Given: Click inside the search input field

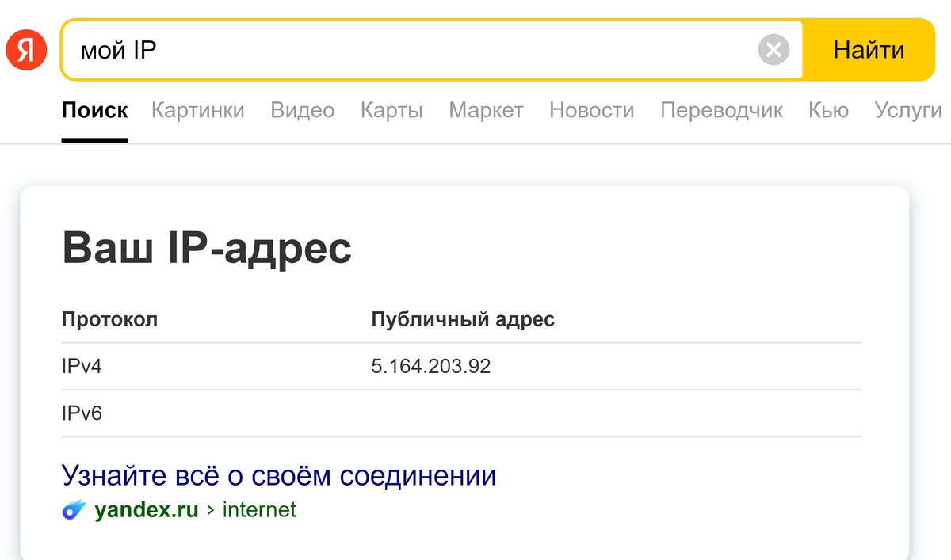Looking at the screenshot, I should click(317, 50).
